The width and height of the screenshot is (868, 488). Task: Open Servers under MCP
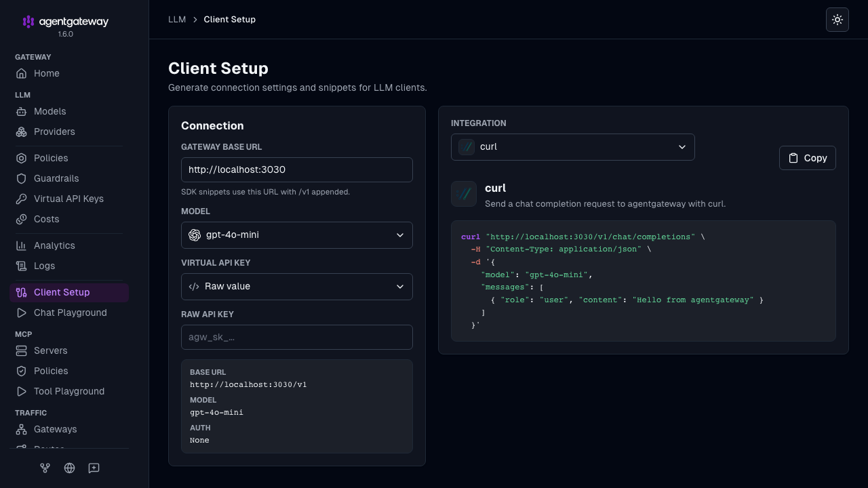point(69,350)
